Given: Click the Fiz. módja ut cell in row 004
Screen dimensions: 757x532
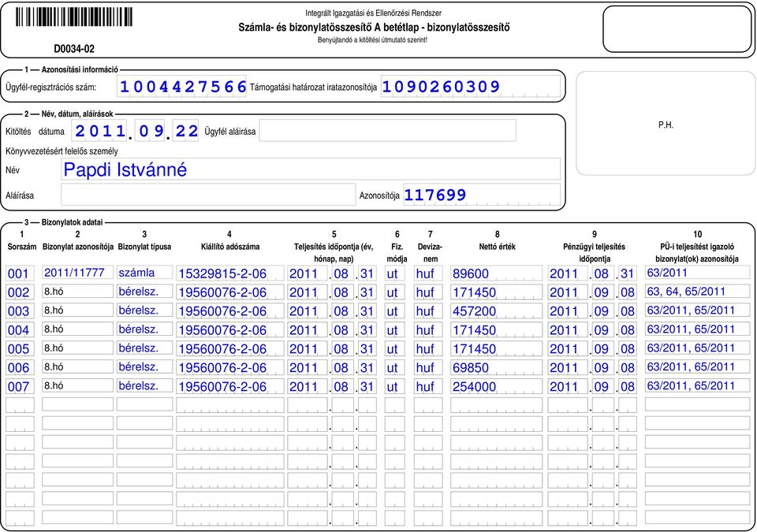Looking at the screenshot, I should point(394,329).
